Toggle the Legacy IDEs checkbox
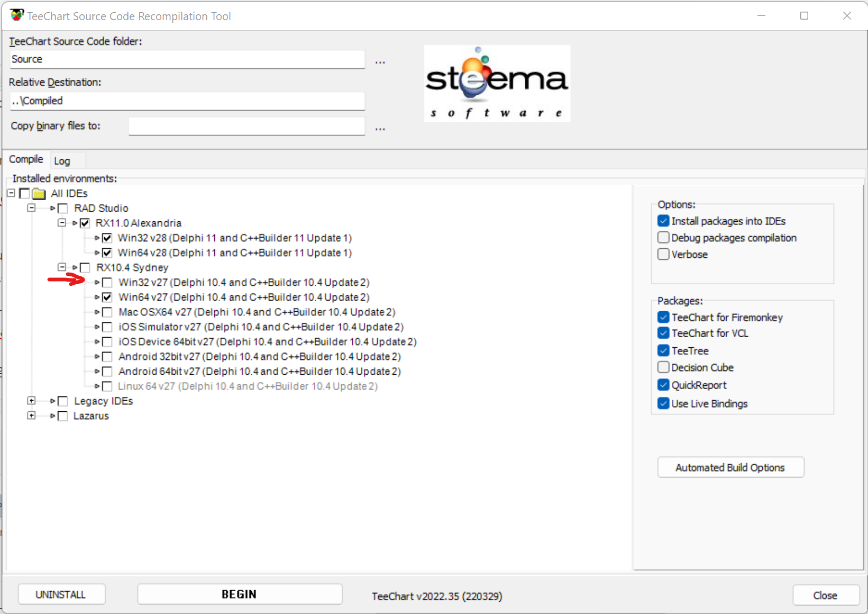Image resolution: width=868 pixels, height=614 pixels. pos(63,401)
